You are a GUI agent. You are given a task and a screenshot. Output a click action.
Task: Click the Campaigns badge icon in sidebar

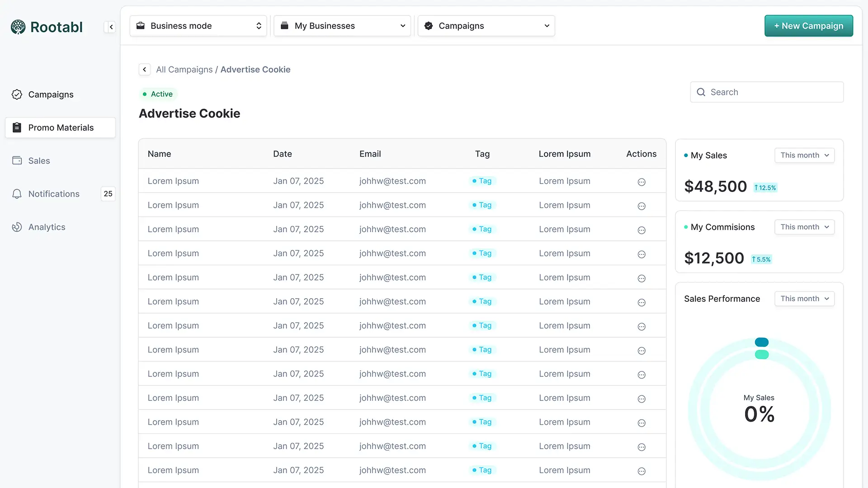point(17,94)
